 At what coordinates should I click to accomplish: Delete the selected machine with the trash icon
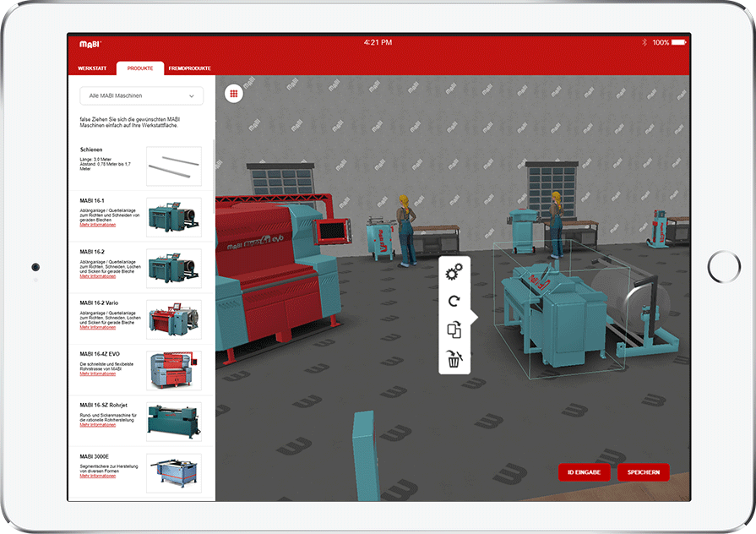point(454,359)
